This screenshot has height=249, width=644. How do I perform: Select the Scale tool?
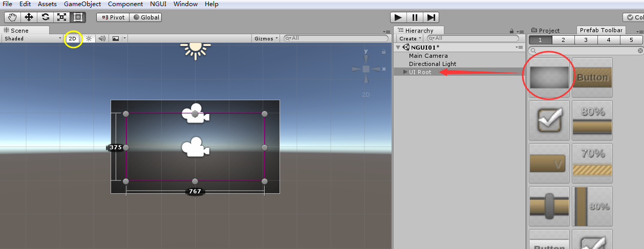coord(61,17)
